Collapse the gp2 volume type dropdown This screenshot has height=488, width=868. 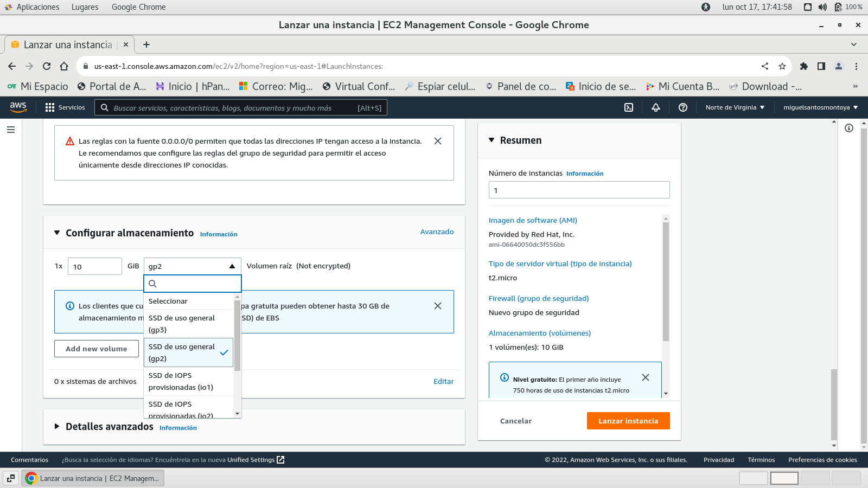pyautogui.click(x=232, y=266)
